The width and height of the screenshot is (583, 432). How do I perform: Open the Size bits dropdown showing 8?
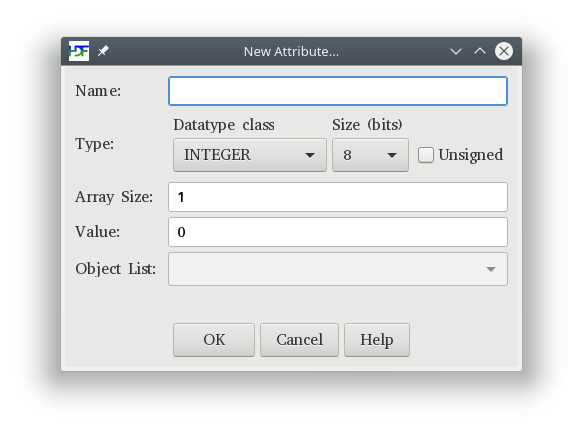(370, 155)
